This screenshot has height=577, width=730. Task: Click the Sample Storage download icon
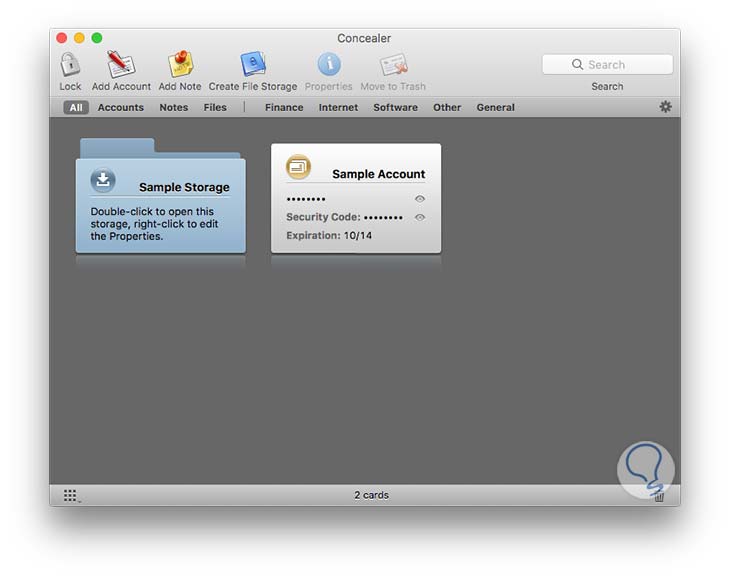pyautogui.click(x=103, y=180)
